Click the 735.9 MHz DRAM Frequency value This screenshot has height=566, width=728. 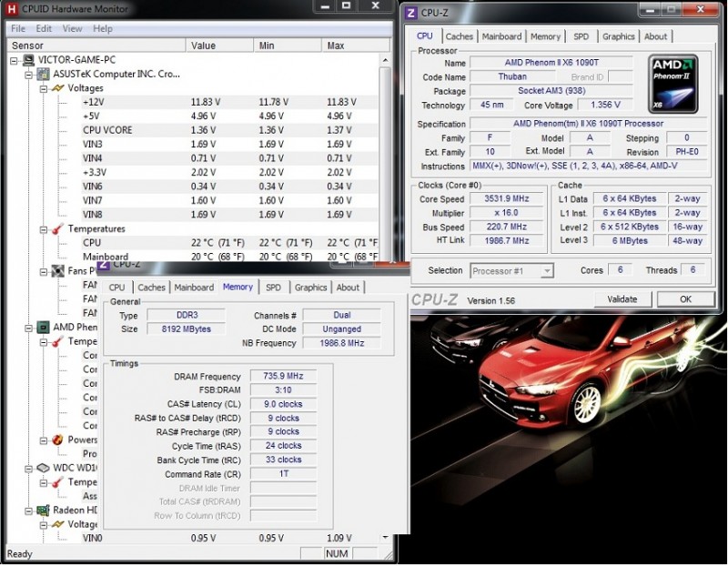pos(283,376)
